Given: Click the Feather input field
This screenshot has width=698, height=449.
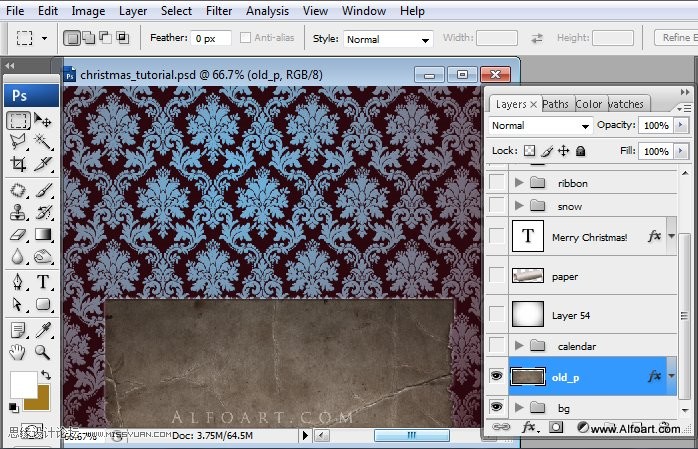Looking at the screenshot, I should coord(212,38).
